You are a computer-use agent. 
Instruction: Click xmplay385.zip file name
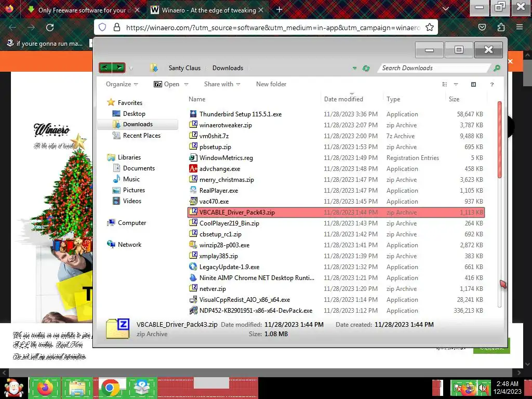[x=219, y=256]
